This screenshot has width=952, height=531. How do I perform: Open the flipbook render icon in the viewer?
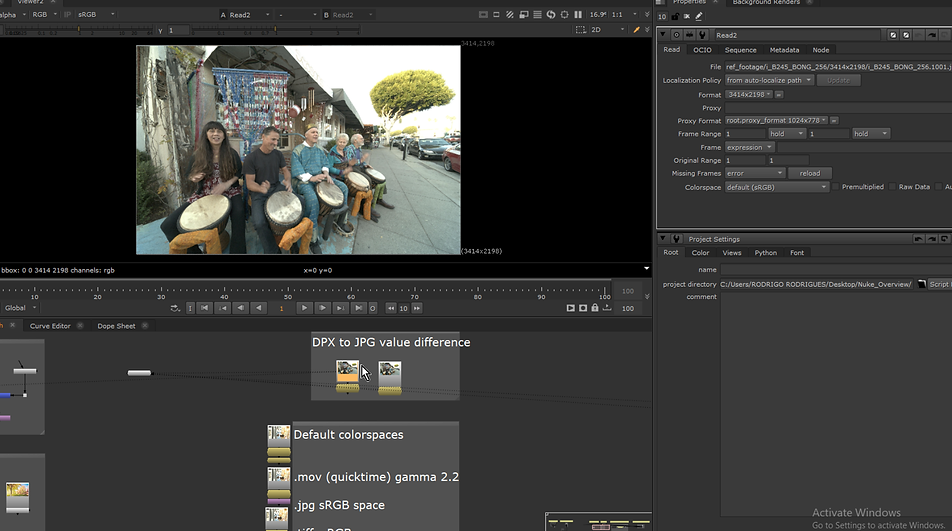570,308
